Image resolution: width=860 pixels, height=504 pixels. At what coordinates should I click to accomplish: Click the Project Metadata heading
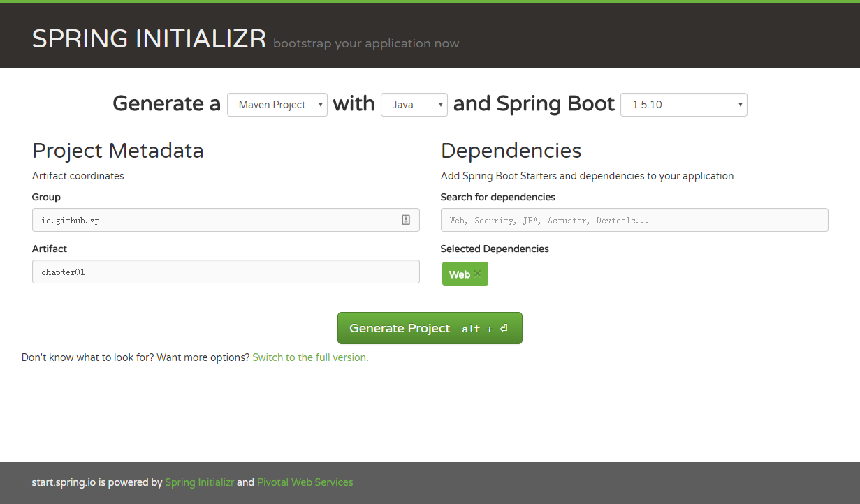pyautogui.click(x=118, y=151)
